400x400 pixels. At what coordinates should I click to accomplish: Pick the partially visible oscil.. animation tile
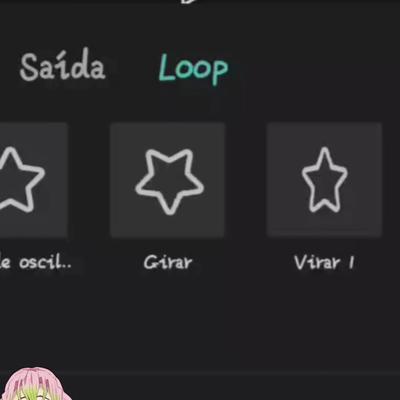tap(34, 180)
